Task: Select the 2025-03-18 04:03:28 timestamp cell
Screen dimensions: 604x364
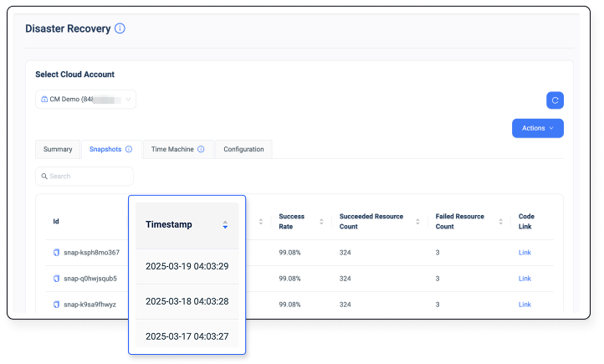Action: coord(187,301)
